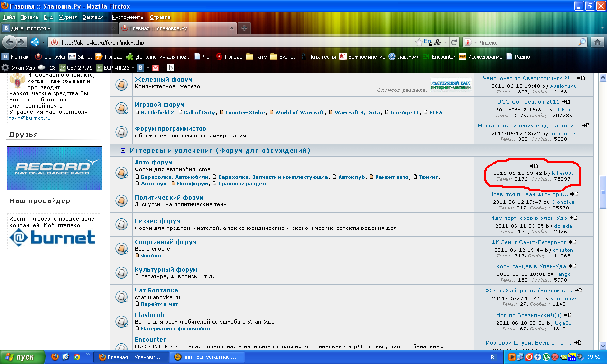Launch Chrome from the quick launch bar
Screen dimensions: 607x364
(x=77, y=357)
